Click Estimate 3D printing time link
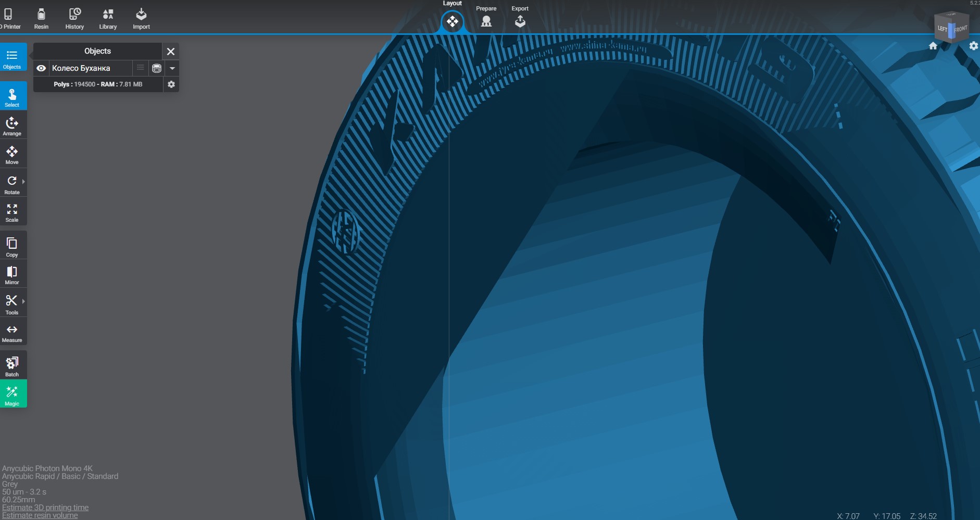The height and width of the screenshot is (520, 980). (45, 508)
